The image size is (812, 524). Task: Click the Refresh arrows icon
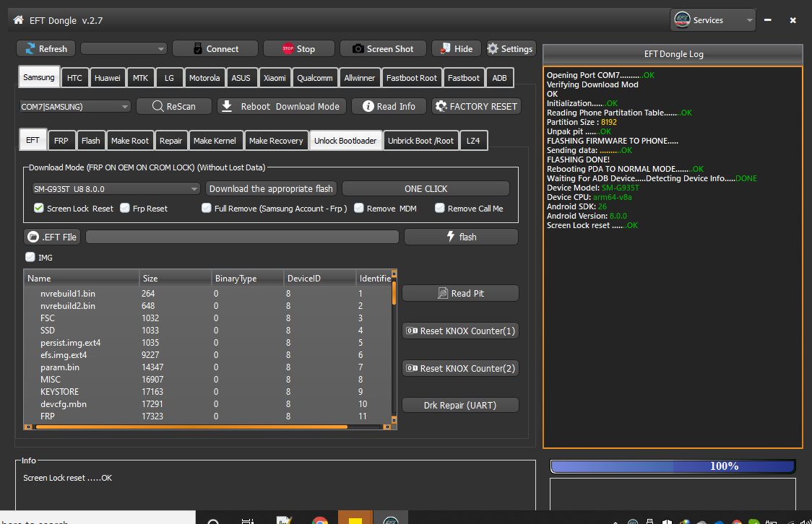(30, 48)
